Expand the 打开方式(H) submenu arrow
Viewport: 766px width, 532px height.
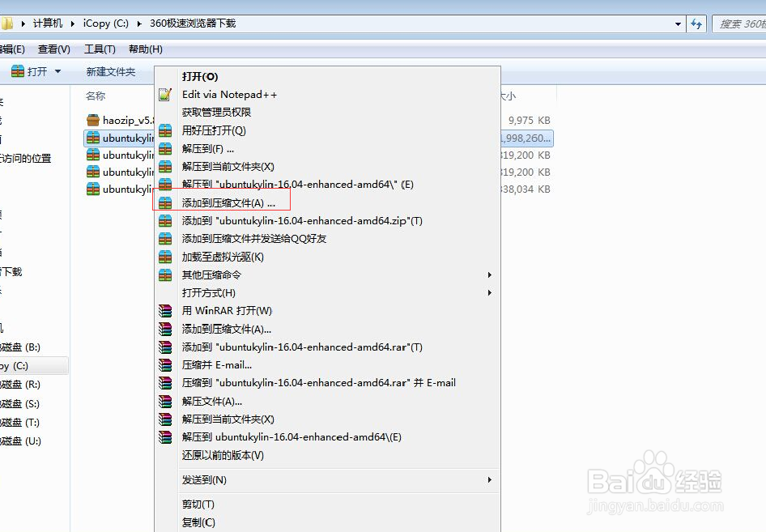pos(490,292)
